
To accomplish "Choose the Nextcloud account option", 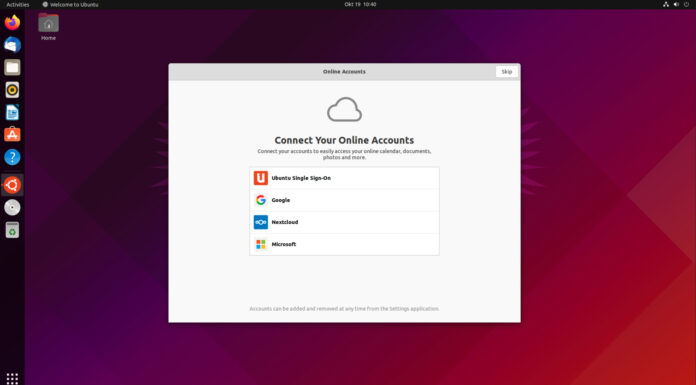I will click(x=344, y=222).
